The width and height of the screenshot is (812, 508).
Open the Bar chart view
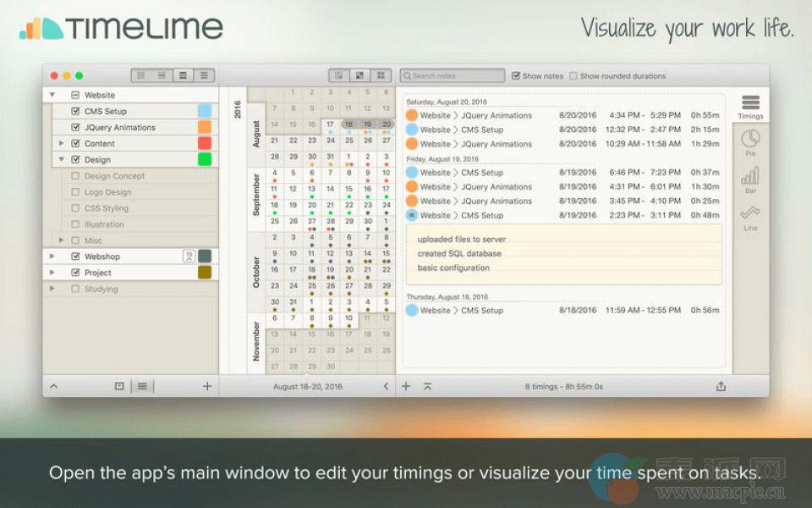point(750,179)
